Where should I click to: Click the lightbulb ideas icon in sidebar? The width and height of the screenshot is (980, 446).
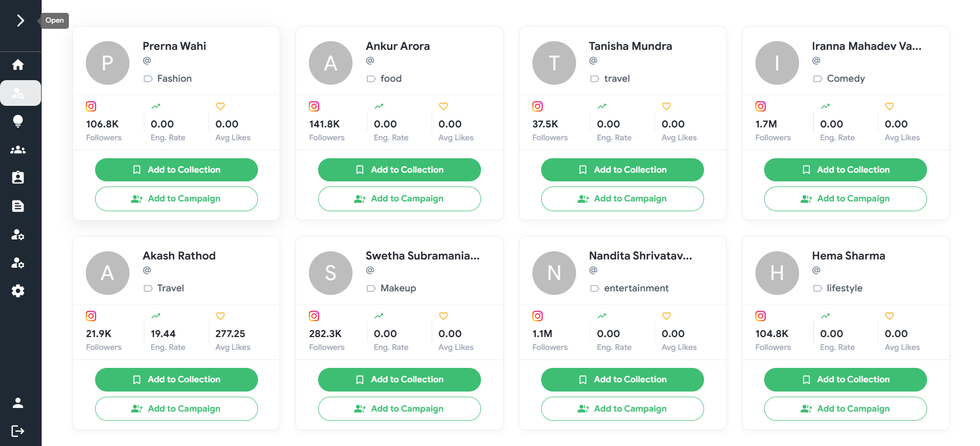(18, 121)
